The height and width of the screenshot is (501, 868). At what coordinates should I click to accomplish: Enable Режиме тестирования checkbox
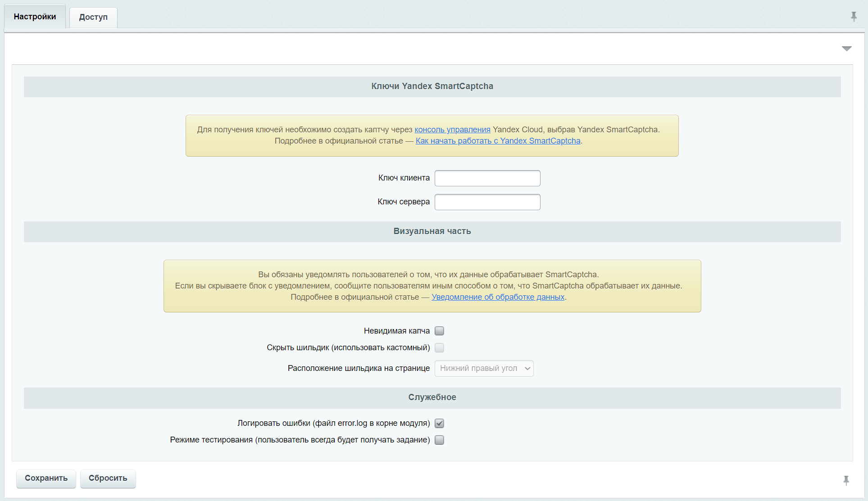click(439, 440)
